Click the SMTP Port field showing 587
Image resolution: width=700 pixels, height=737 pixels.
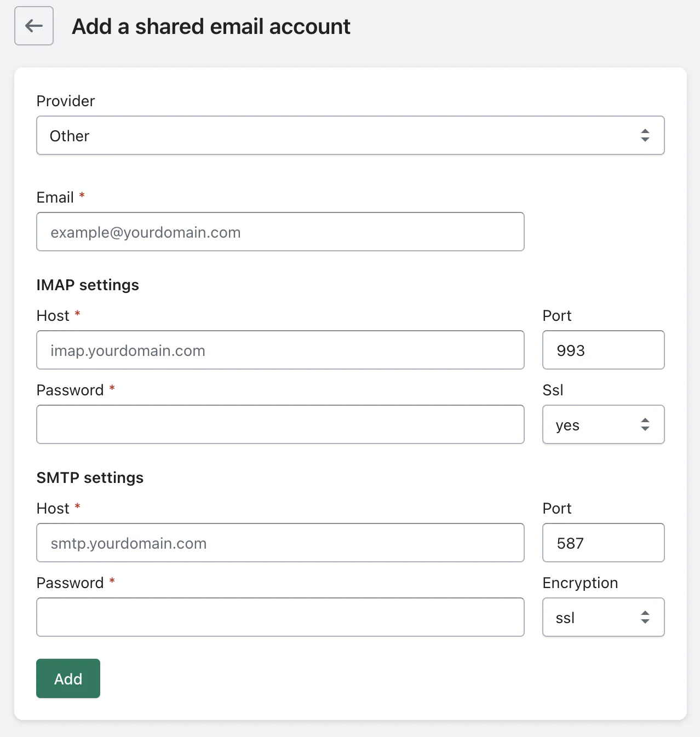click(x=604, y=543)
